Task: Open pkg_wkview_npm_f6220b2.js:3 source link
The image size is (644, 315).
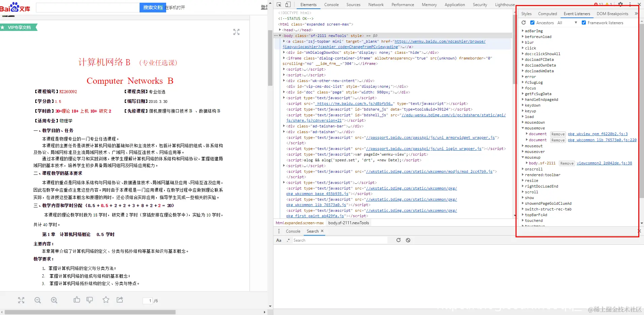Action: click(598, 134)
